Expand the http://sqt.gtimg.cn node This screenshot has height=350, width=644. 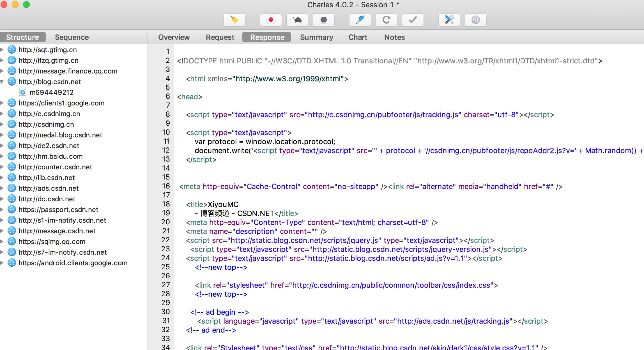(2, 50)
